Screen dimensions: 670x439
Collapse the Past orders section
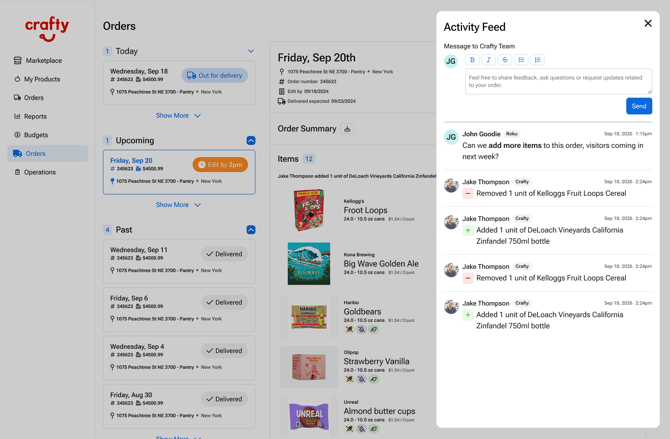click(x=251, y=230)
